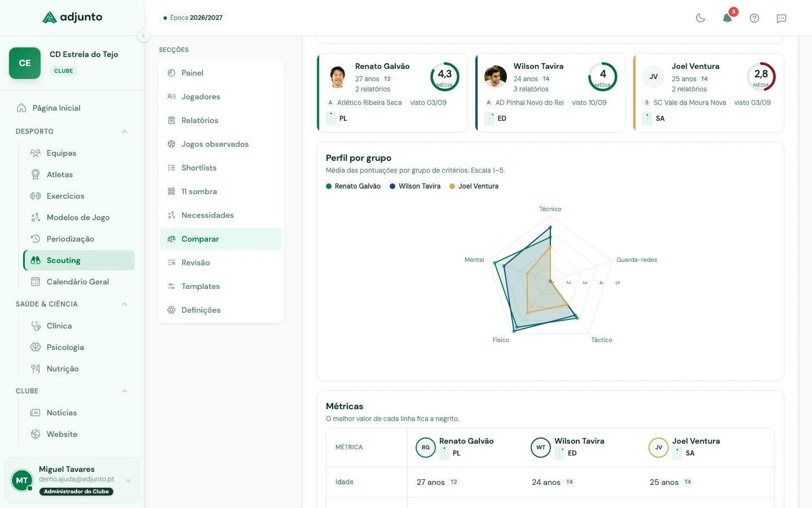Open Renato Galvão's player card
This screenshot has height=508, width=812.
click(392, 93)
